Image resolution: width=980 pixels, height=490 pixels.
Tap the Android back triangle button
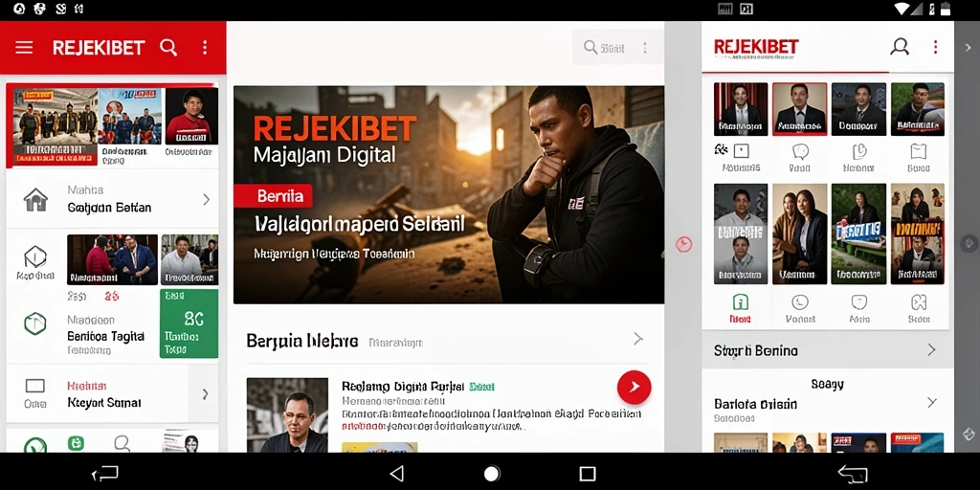point(396,474)
